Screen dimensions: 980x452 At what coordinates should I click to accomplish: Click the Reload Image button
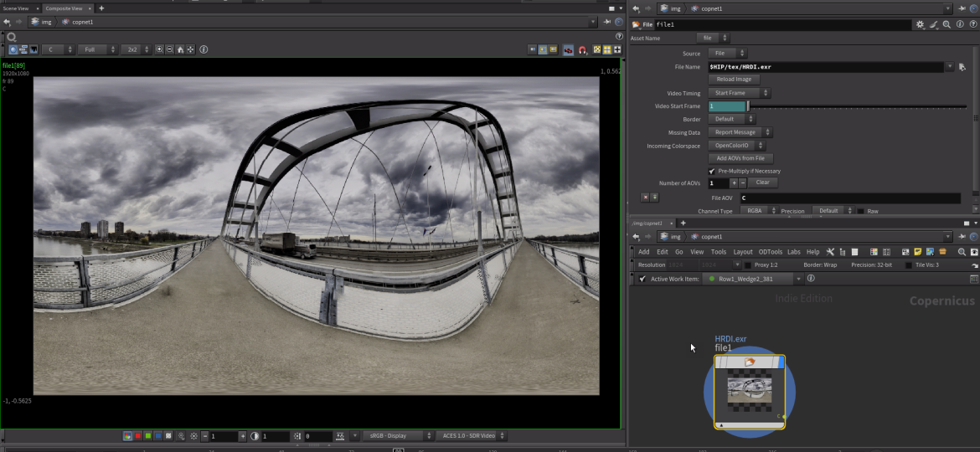pos(735,80)
